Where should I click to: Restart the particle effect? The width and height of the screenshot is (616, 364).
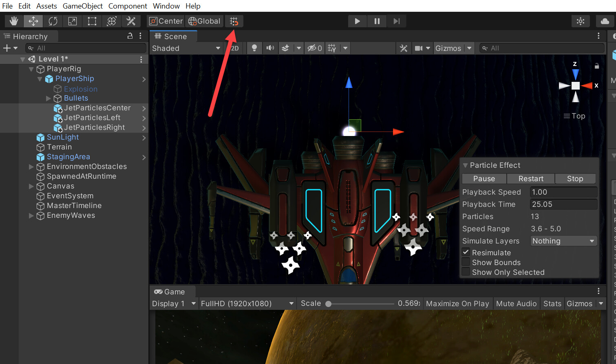tap(530, 178)
